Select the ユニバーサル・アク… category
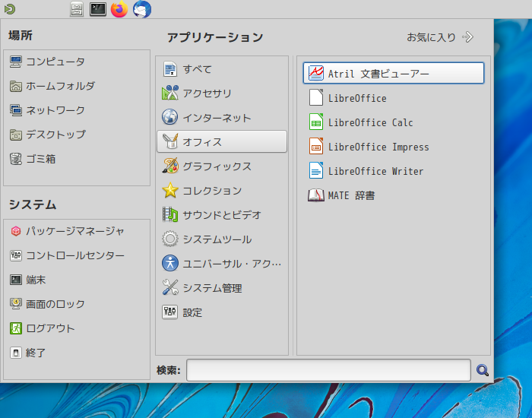This screenshot has width=532, height=418. tap(222, 264)
